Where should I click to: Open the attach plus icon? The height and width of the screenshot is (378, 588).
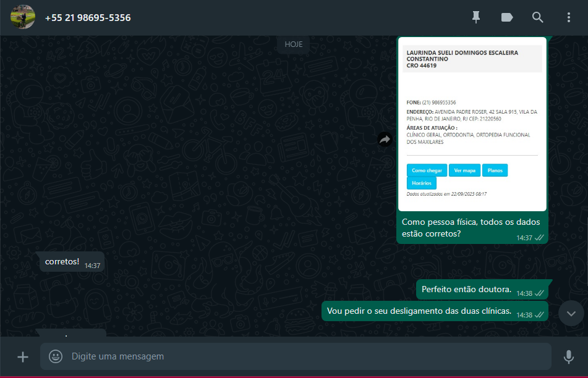(x=23, y=356)
